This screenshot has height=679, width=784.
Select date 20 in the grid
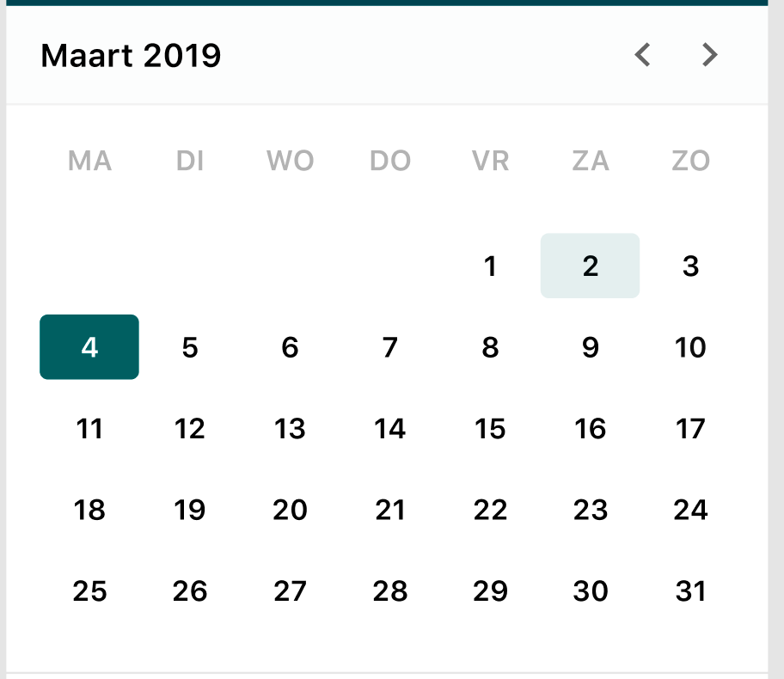[290, 510]
